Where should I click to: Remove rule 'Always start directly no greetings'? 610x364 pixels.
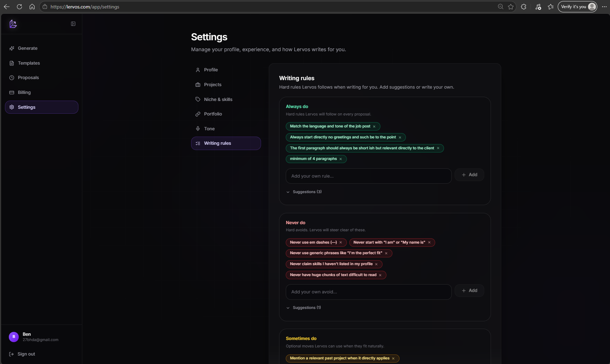(400, 137)
